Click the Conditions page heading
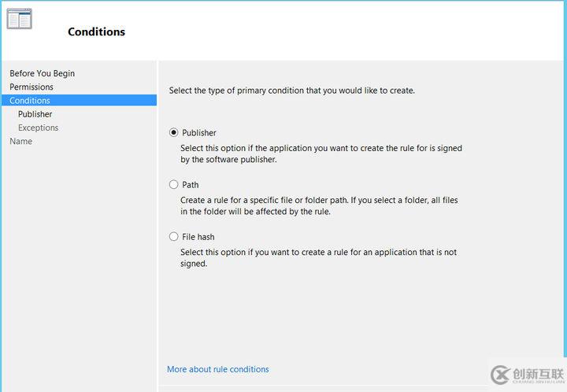The height and width of the screenshot is (392, 567). coord(96,32)
